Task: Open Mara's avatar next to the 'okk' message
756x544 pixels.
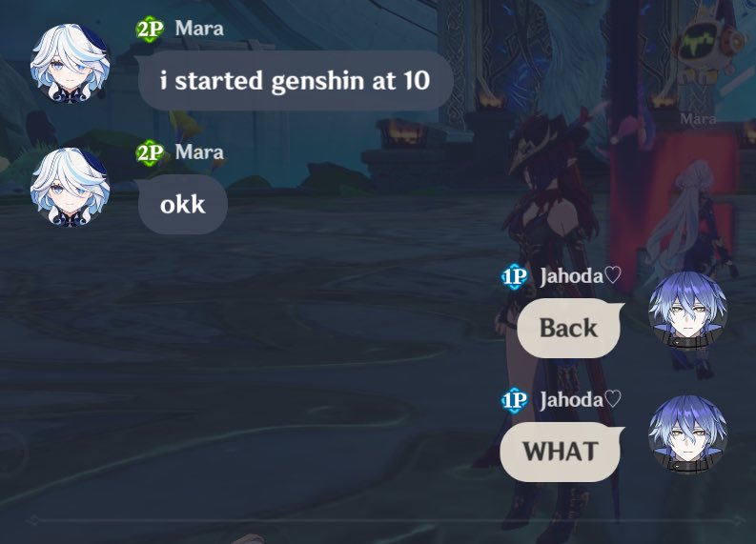Action: click(71, 187)
